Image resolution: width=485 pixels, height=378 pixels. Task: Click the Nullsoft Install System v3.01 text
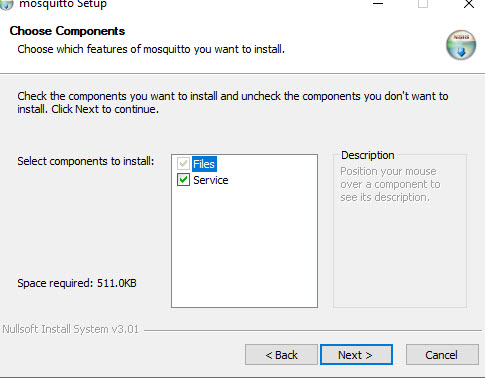[x=70, y=329]
